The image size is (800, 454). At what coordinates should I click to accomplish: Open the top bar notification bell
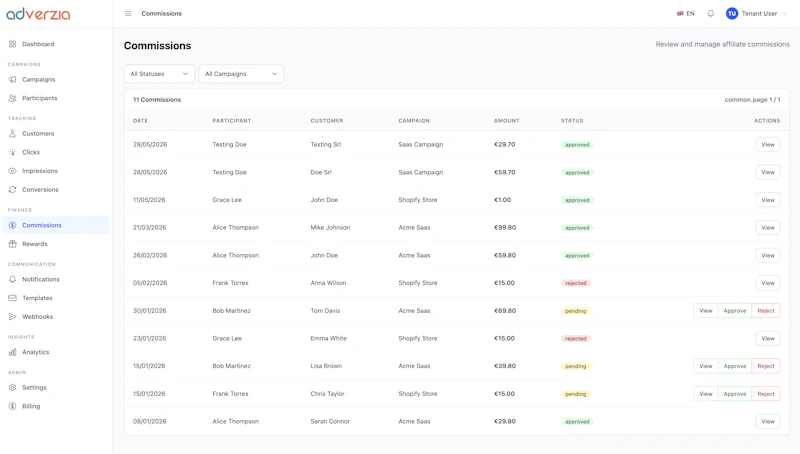click(x=710, y=14)
